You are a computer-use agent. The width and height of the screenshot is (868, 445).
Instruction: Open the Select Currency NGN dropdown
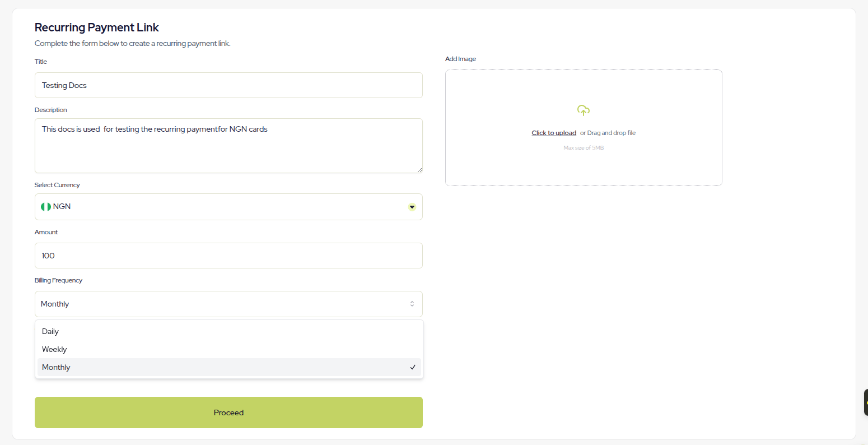pos(228,207)
